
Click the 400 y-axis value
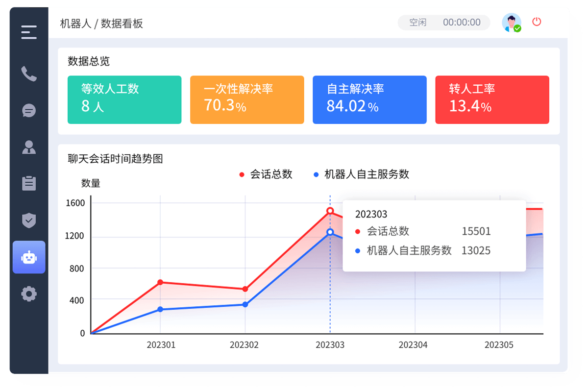click(x=77, y=300)
